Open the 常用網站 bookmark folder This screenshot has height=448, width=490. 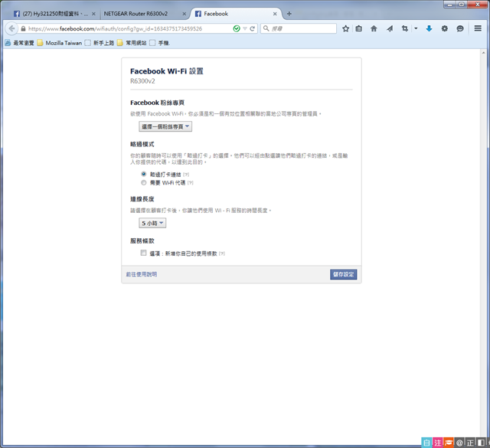[x=132, y=43]
